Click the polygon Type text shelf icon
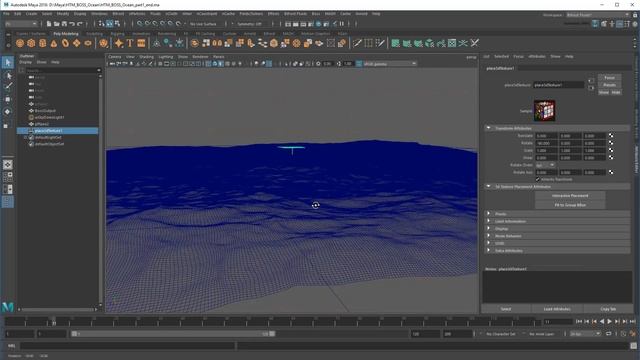640x360 pixels. pyautogui.click(x=130, y=43)
